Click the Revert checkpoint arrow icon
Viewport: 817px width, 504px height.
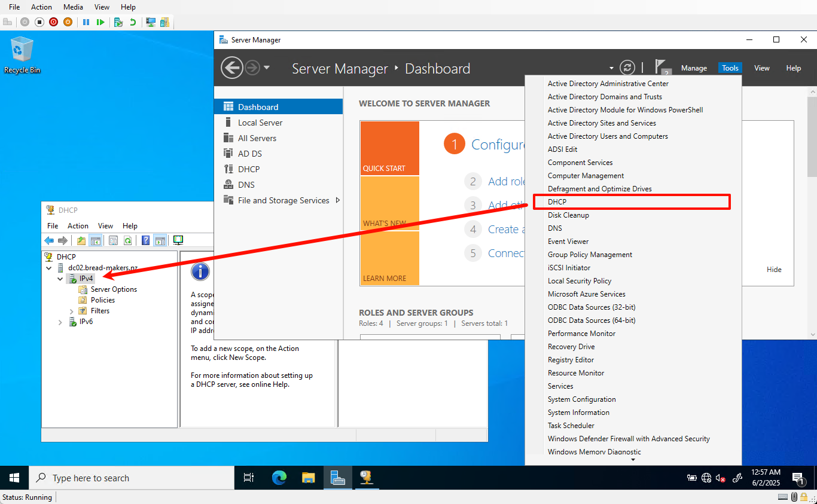(x=133, y=22)
